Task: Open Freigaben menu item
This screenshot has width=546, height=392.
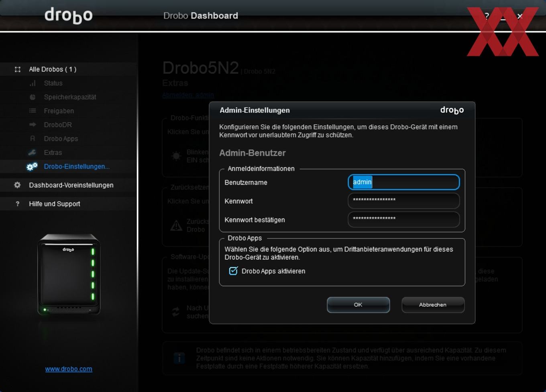Action: tap(59, 111)
